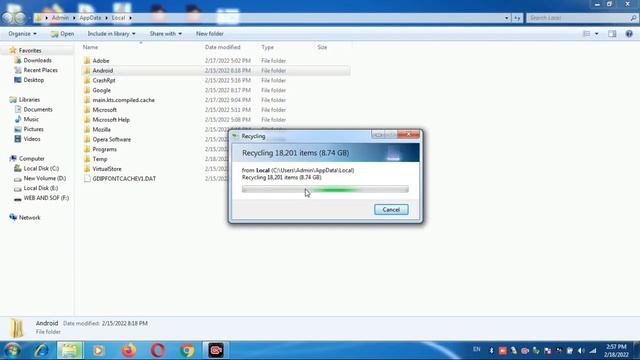Select the Microsoft folder
640x360 pixels.
click(x=104, y=110)
